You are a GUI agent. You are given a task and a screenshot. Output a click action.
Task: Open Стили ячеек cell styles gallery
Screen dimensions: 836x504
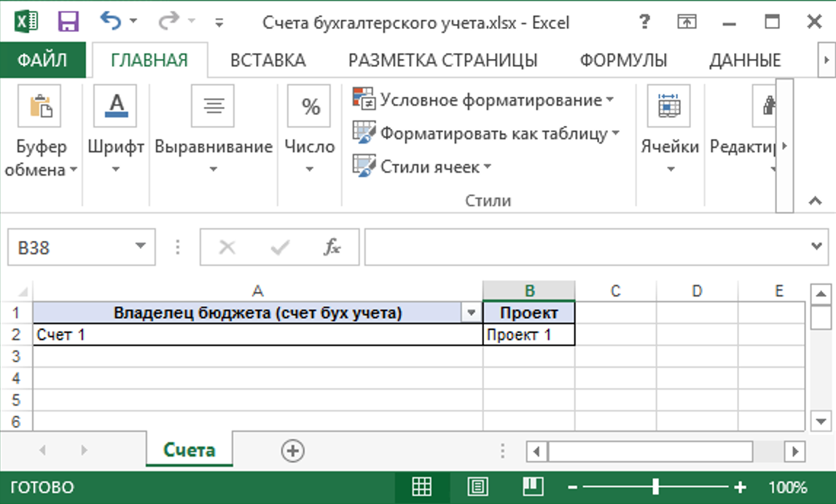[x=422, y=167]
